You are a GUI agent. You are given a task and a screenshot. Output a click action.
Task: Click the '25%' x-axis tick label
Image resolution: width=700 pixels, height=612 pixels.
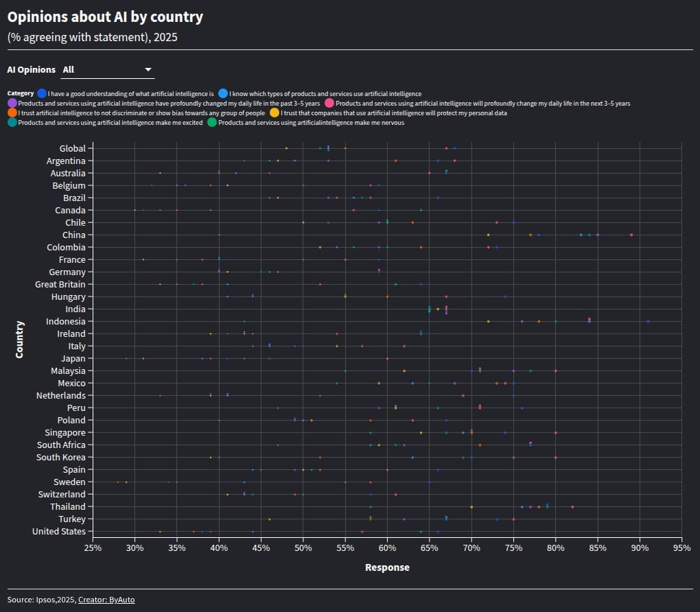93,548
